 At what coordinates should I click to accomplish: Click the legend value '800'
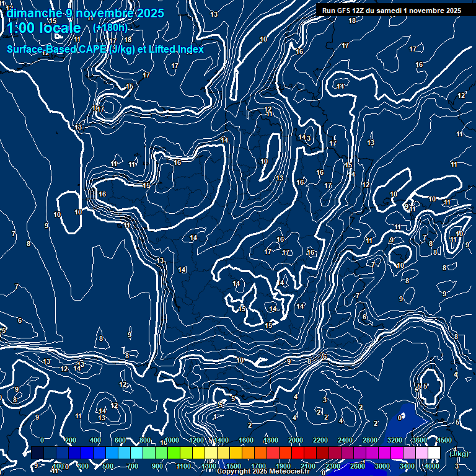tap(145, 440)
